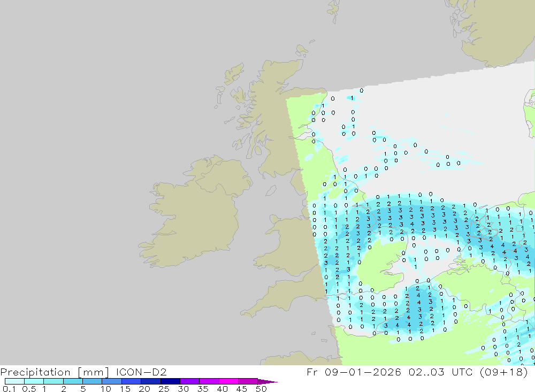Click the legend label '5'

point(83,389)
